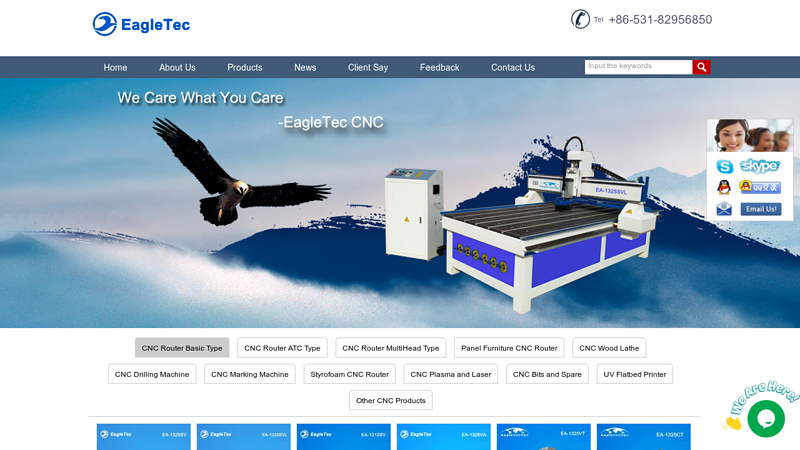This screenshot has height=450, width=800.
Task: Select Panel Furniture CNC Router tab
Action: [x=509, y=348]
